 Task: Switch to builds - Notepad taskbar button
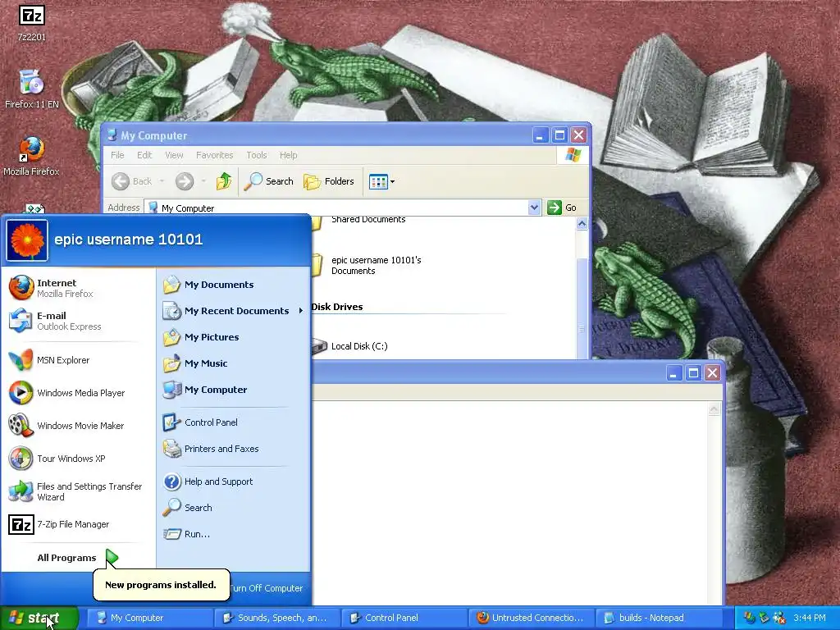[x=659, y=618]
